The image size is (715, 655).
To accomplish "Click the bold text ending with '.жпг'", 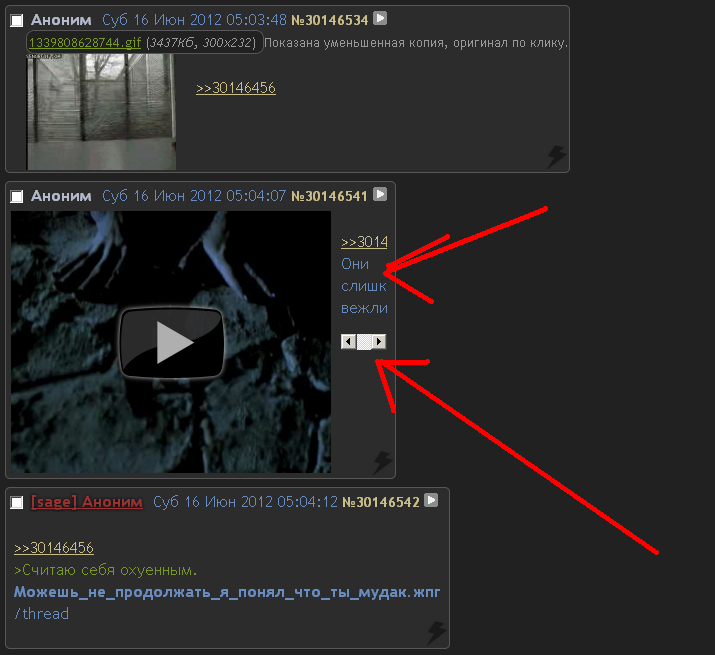I will click(x=227, y=592).
